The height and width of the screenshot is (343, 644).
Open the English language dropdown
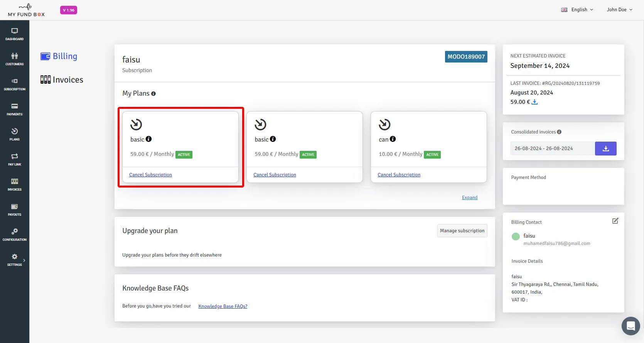[x=577, y=10]
